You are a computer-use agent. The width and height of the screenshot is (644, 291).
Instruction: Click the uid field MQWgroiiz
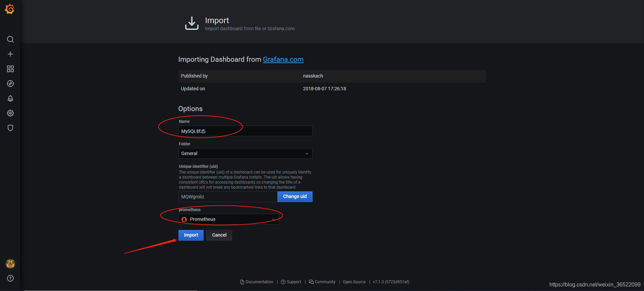(228, 197)
